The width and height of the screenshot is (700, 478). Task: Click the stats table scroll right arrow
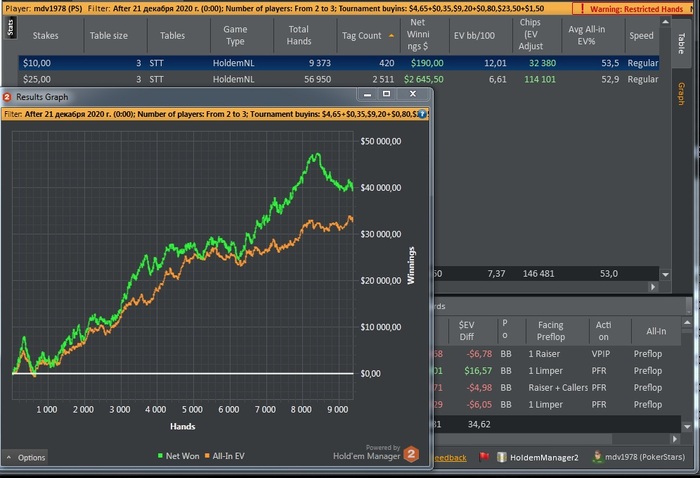point(653,287)
